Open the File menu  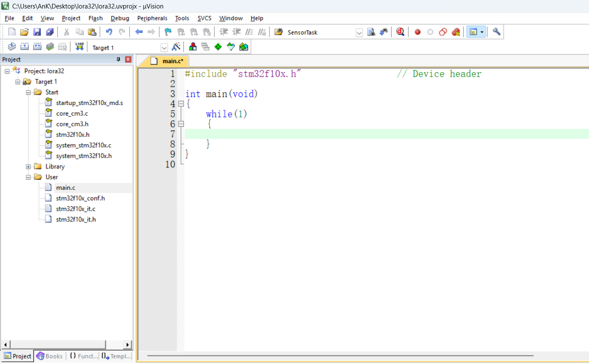pos(9,18)
